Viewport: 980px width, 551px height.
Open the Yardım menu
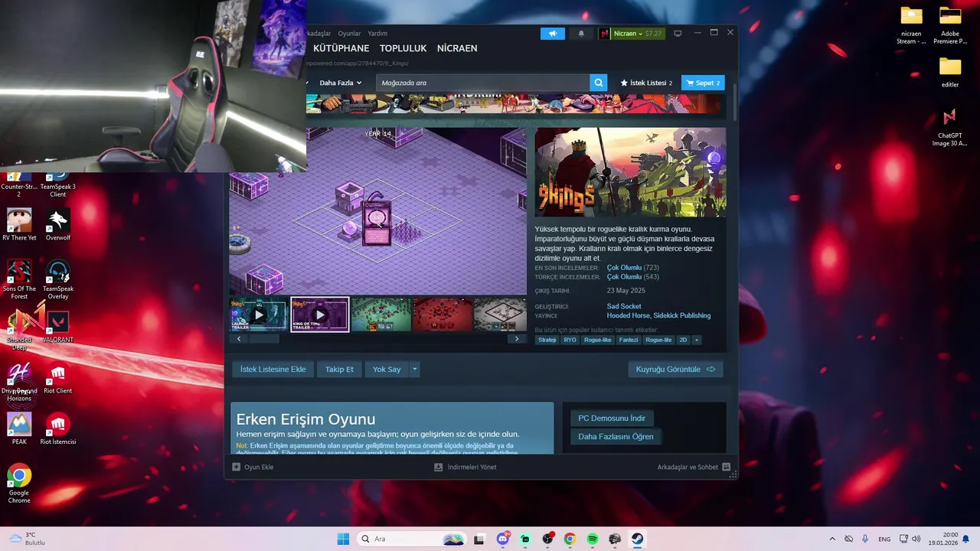pos(377,34)
